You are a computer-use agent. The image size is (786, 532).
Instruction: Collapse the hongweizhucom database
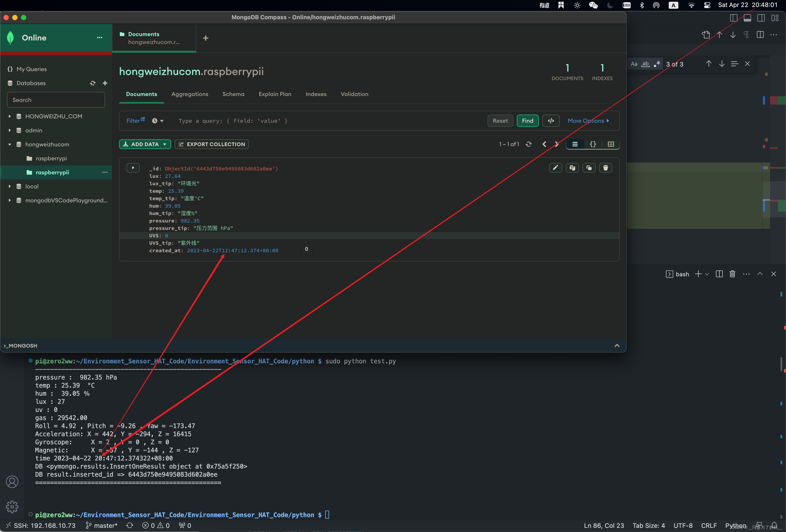(x=10, y=144)
